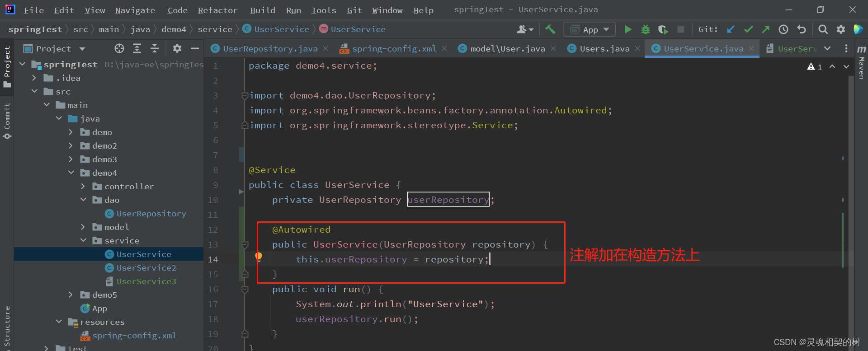Click the warning indicator in editor corner
The image size is (868, 351).
[x=815, y=67]
